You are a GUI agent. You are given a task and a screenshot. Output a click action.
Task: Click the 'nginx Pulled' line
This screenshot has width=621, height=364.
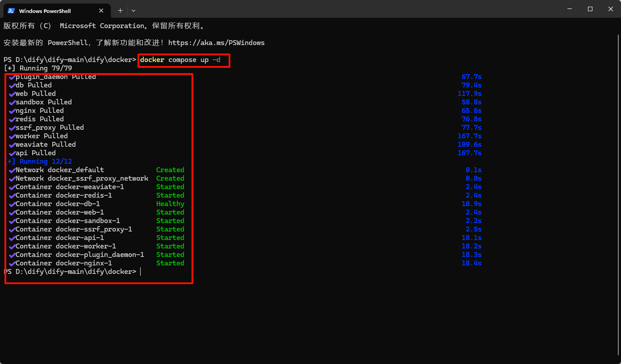point(40,111)
